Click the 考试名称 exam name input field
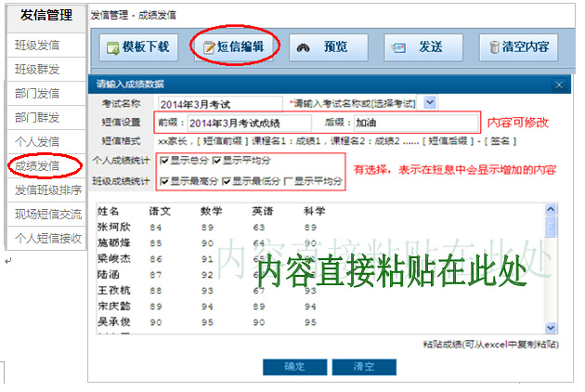Screen dimensions: 585x392 point(219,103)
